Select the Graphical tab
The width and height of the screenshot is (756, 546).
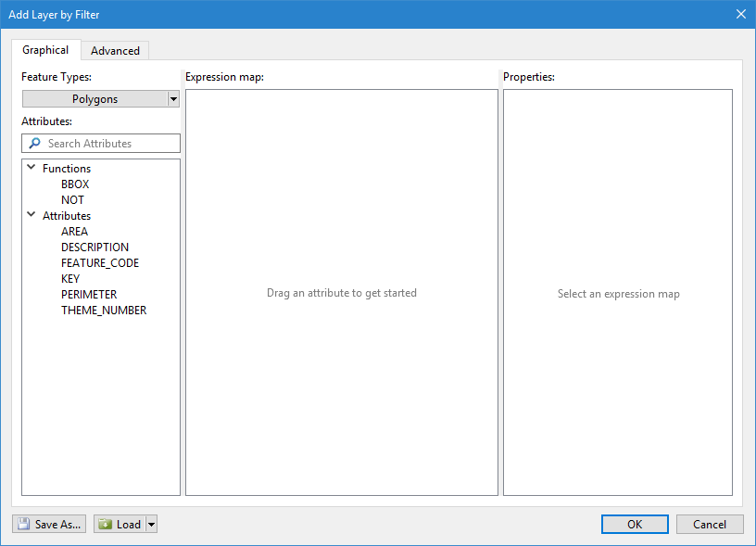[45, 50]
